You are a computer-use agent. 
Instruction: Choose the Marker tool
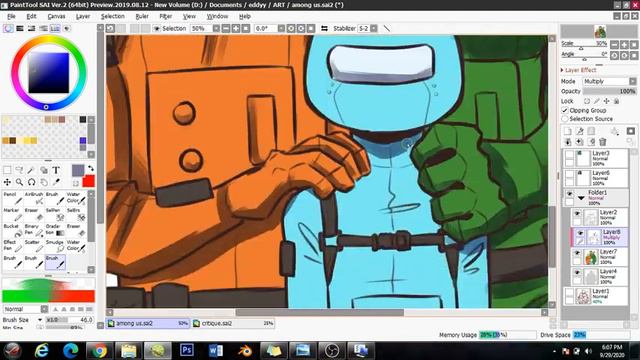click(13, 214)
